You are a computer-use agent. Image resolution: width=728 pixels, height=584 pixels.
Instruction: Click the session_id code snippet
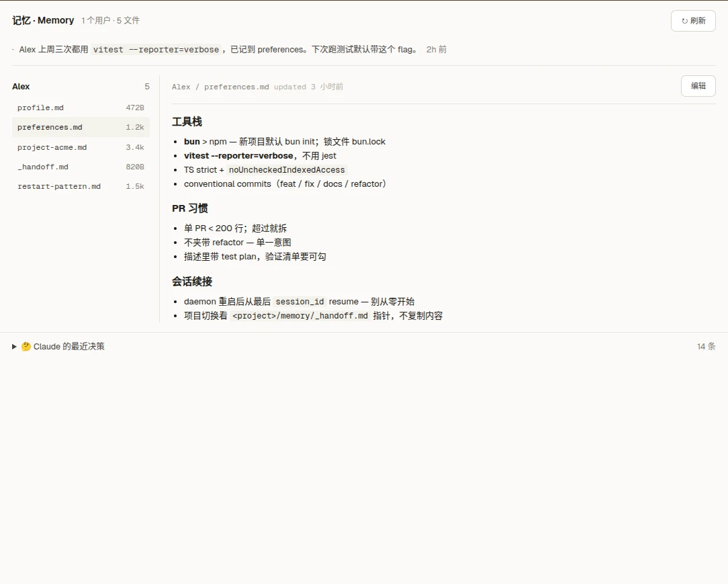(x=300, y=302)
